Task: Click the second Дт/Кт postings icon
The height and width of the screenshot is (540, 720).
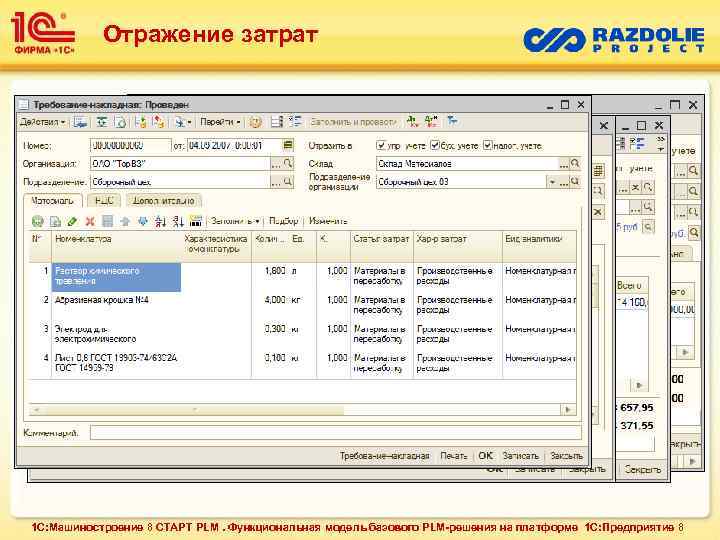Action: pos(431,122)
